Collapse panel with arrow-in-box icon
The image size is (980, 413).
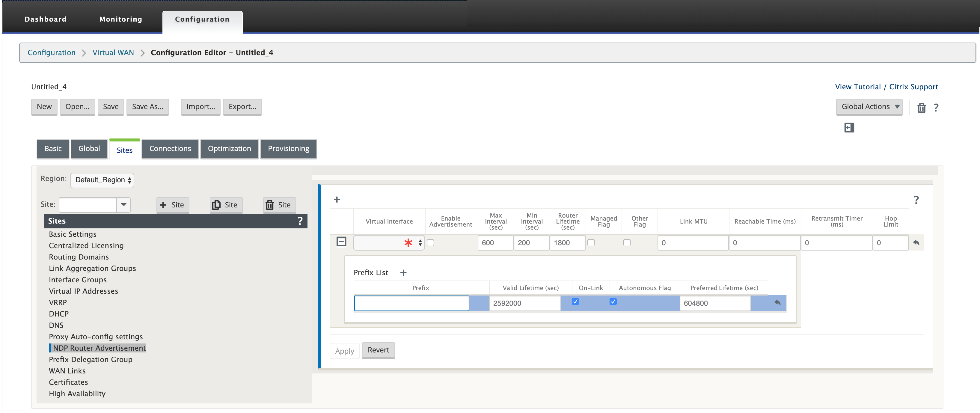[x=849, y=127]
